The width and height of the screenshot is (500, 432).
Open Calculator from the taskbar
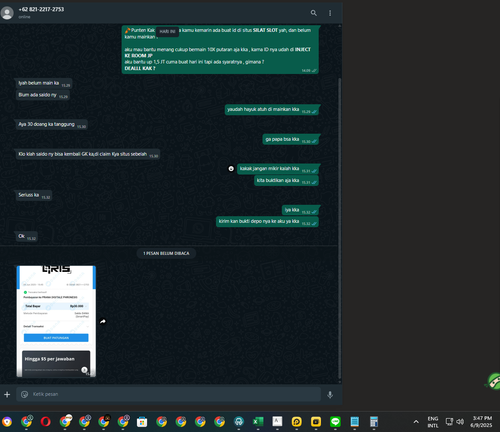[374, 422]
